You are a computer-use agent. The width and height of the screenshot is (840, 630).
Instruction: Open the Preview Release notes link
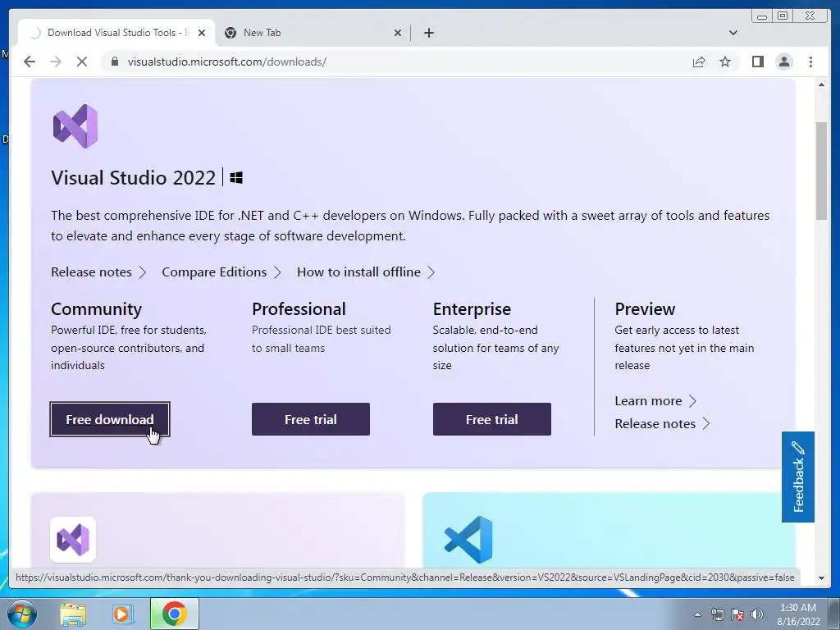pyautogui.click(x=662, y=424)
